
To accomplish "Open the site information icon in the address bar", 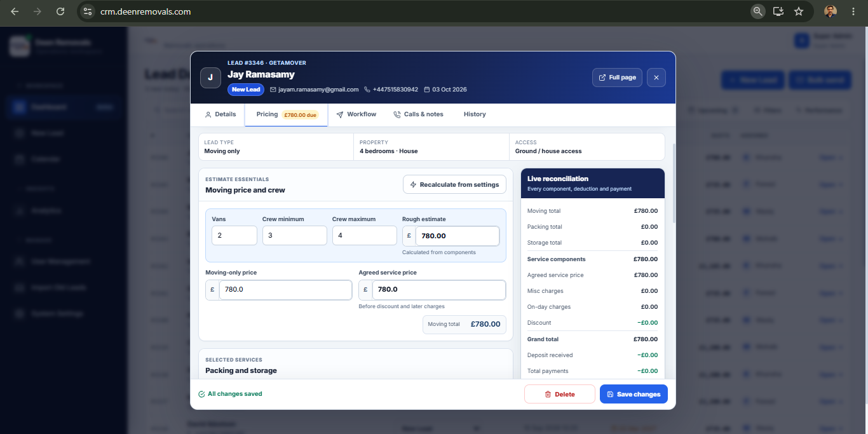I will click(x=89, y=11).
